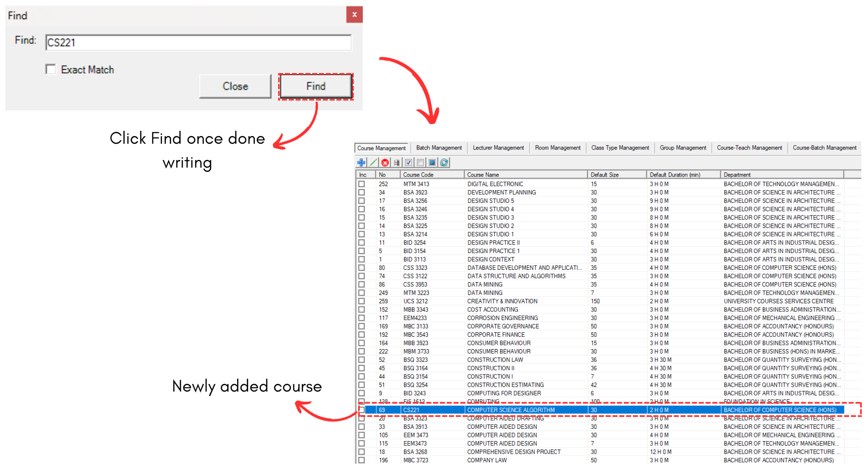This screenshot has width=868, height=468.
Task: Switch to the Batch Management tab
Action: (x=439, y=148)
